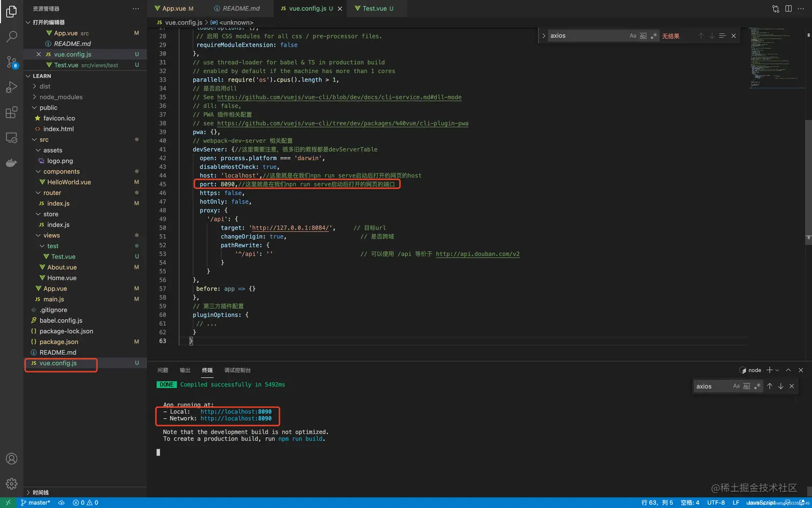
Task: Open the cli-service.md dll-mode GitHub link
Action: click(339, 97)
